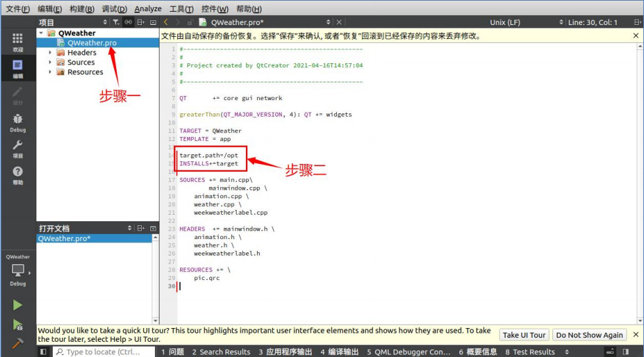The image size is (644, 357).
Task: Split the Open Documents pane
Action: coord(140,228)
